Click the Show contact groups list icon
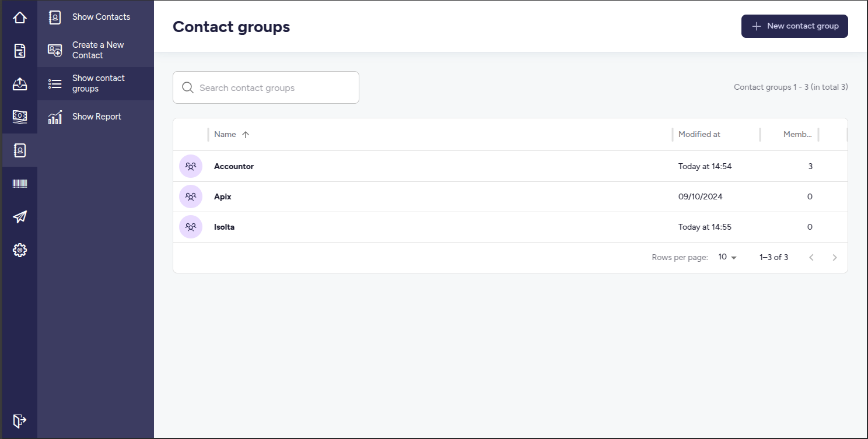This screenshot has height=439, width=868. pos(55,83)
